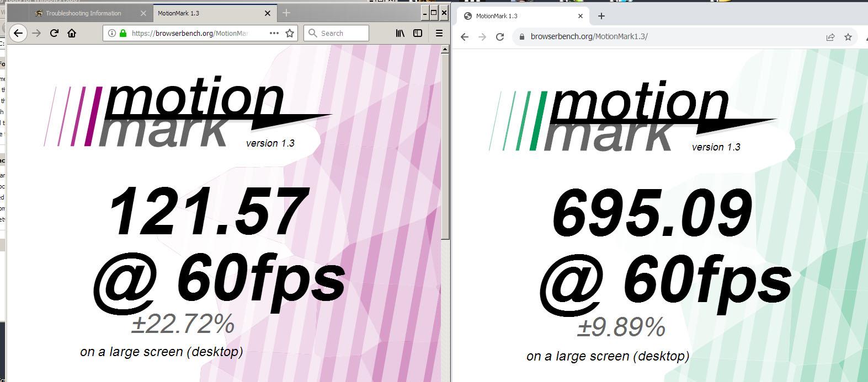Click ±22.72% confidence value
This screenshot has height=382, width=868.
183,324
